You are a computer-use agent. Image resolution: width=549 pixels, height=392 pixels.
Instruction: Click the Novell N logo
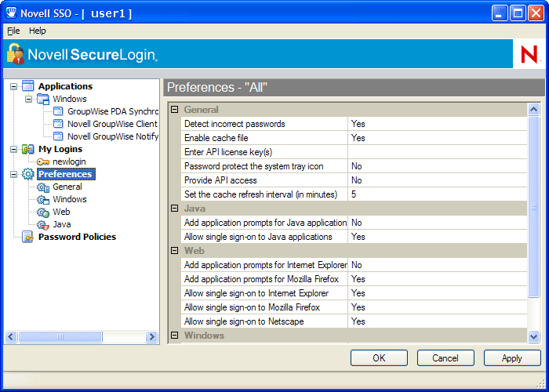pos(529,55)
